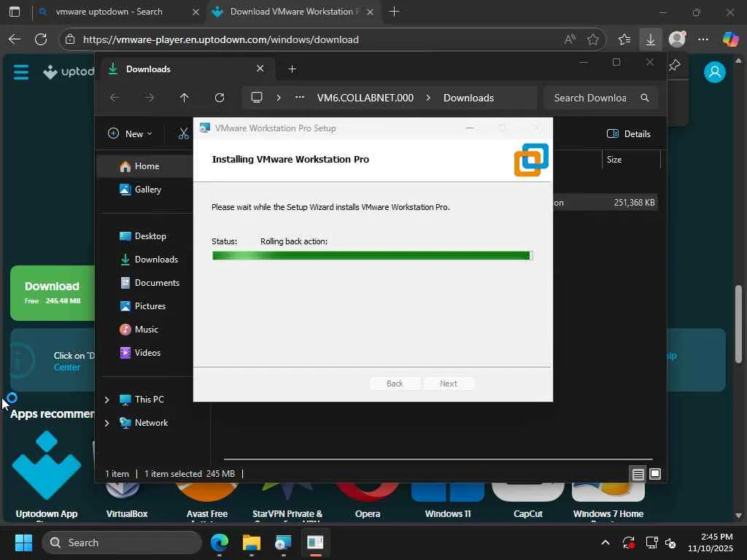Screen dimensions: 747x560
Task: Click the Search Downloads field
Action: pos(601,98)
